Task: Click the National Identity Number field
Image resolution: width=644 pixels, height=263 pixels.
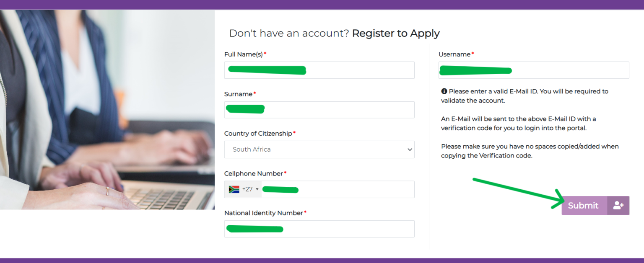Action: pyautogui.click(x=319, y=229)
